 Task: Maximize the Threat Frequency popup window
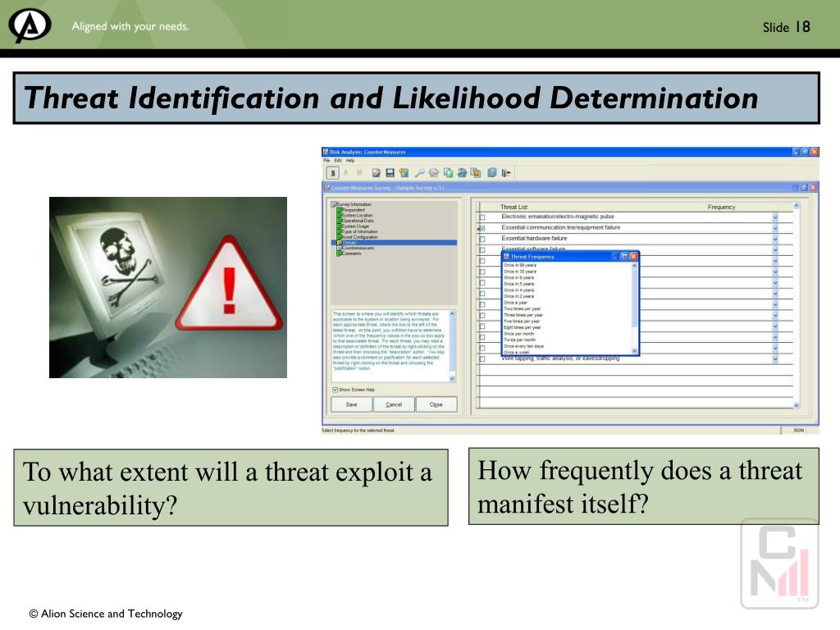click(x=624, y=257)
